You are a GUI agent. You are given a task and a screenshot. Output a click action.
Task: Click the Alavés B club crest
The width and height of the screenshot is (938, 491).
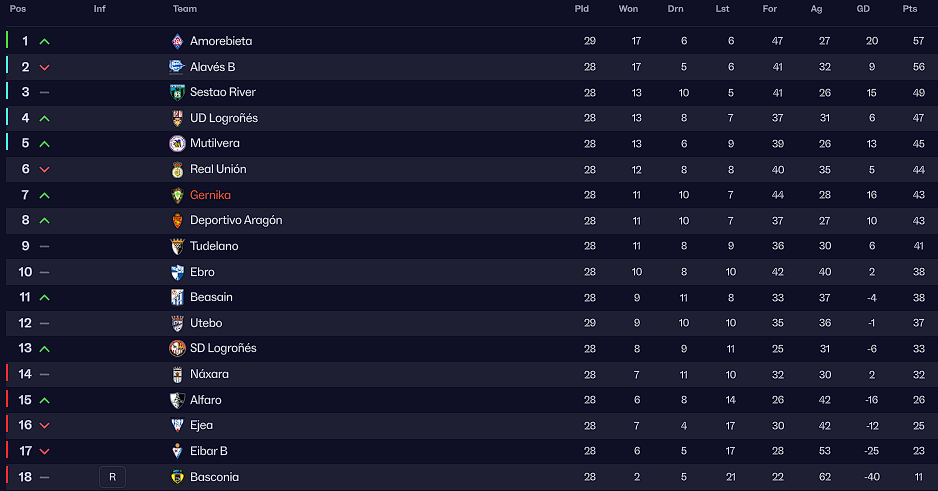coord(176,67)
